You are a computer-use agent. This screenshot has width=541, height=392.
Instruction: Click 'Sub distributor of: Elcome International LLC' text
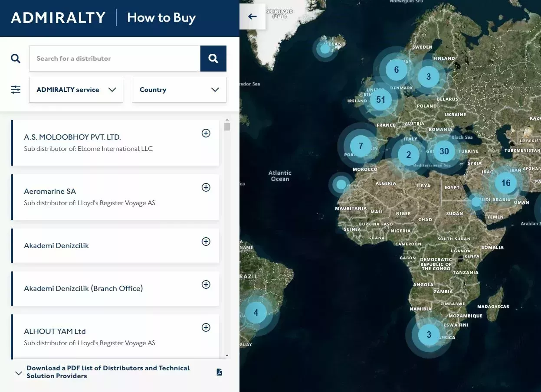[89, 149]
